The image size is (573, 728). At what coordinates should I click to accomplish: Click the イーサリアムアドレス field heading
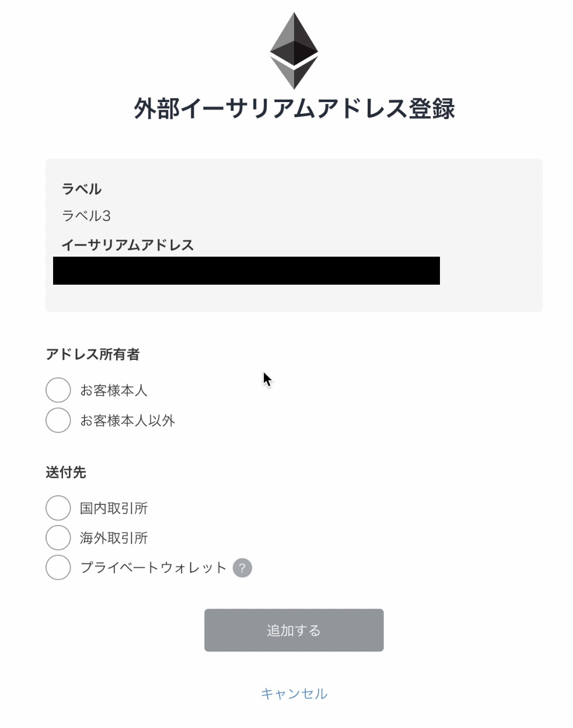point(127,245)
